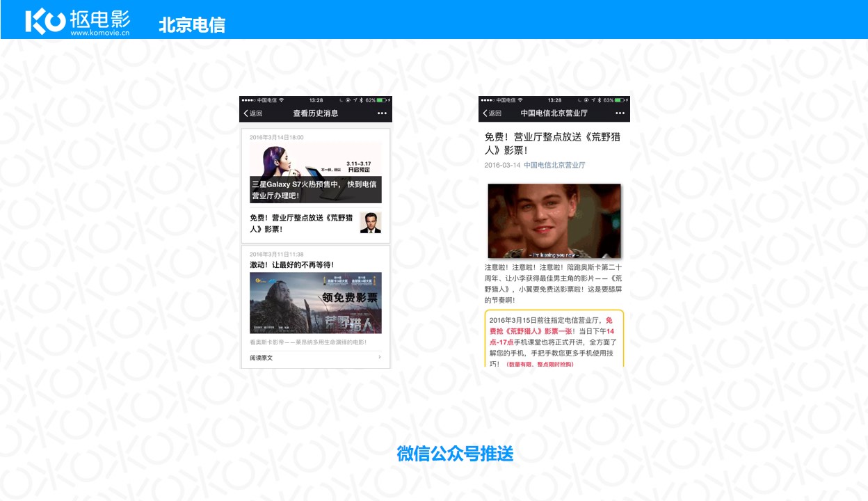Image resolution: width=868 pixels, height=501 pixels.
Task: Click caption 看奥斯卡影帝——莱昂纳多用生命演绎的电影！
Action: coord(308,342)
